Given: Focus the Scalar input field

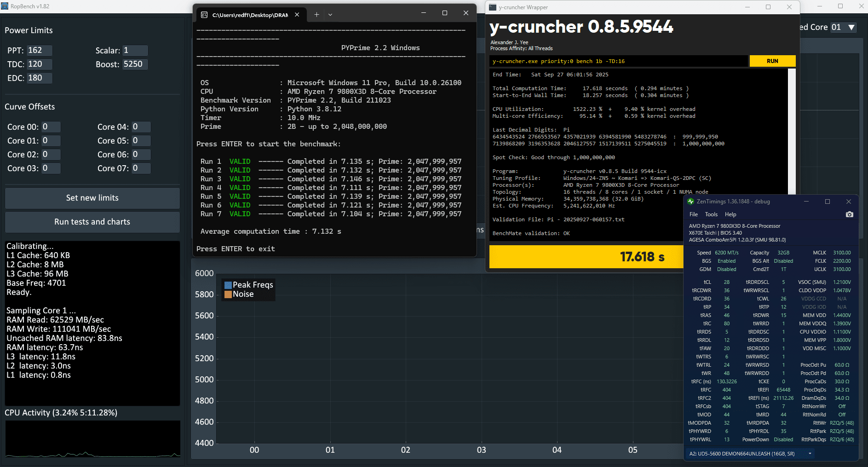Looking at the screenshot, I should click(x=135, y=50).
